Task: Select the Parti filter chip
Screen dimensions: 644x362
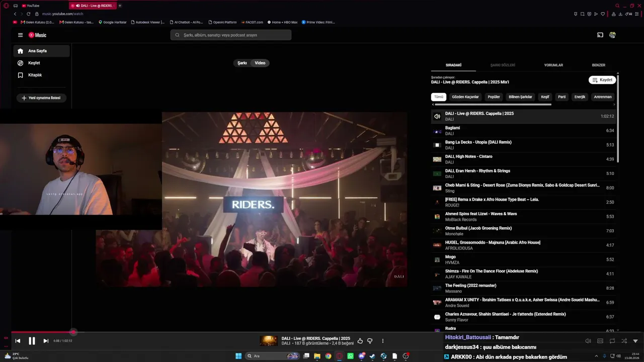Action: click(562, 97)
